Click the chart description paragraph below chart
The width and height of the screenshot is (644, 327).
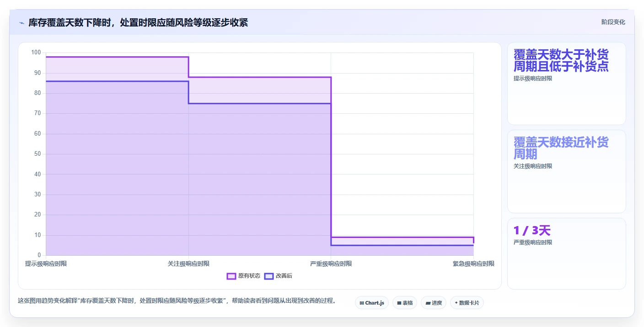pyautogui.click(x=177, y=301)
